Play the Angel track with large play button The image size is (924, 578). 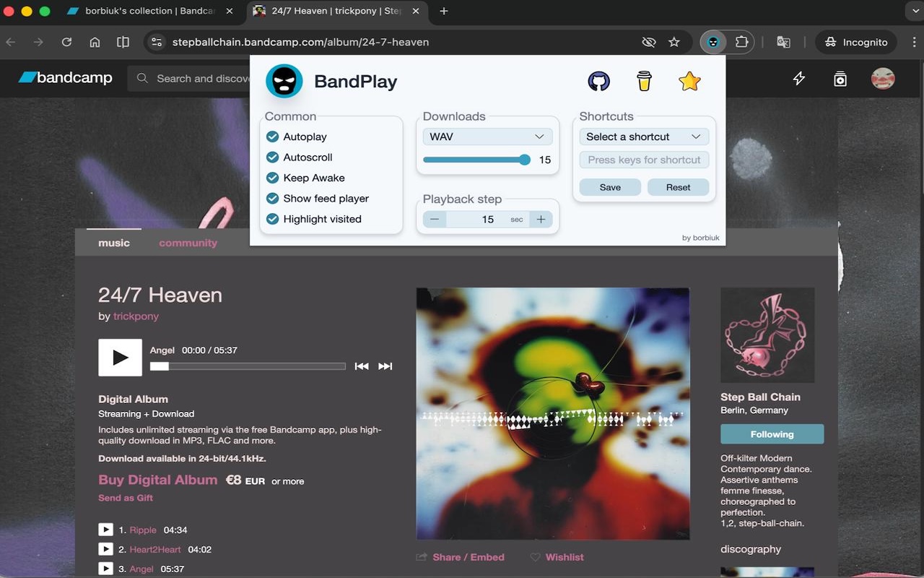coord(120,357)
